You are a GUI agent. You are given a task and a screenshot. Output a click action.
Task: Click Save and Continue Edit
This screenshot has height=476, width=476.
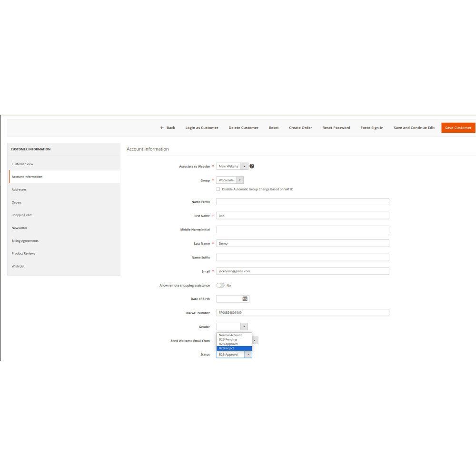[x=414, y=128]
